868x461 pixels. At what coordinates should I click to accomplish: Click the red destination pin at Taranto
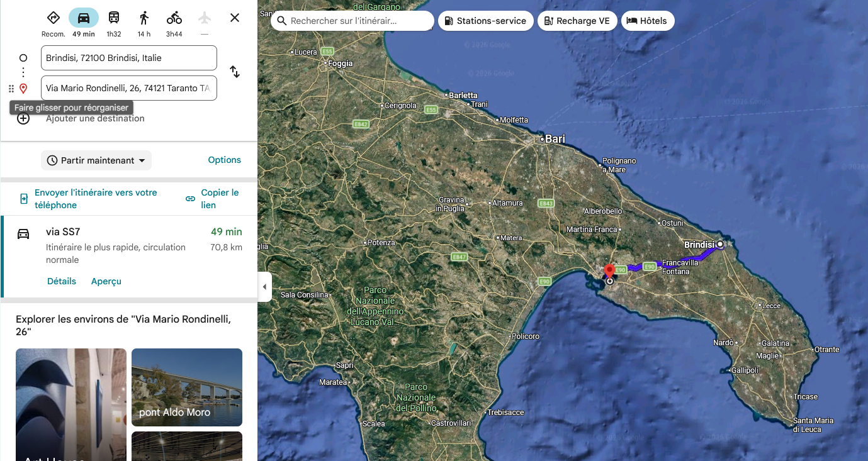coord(609,272)
